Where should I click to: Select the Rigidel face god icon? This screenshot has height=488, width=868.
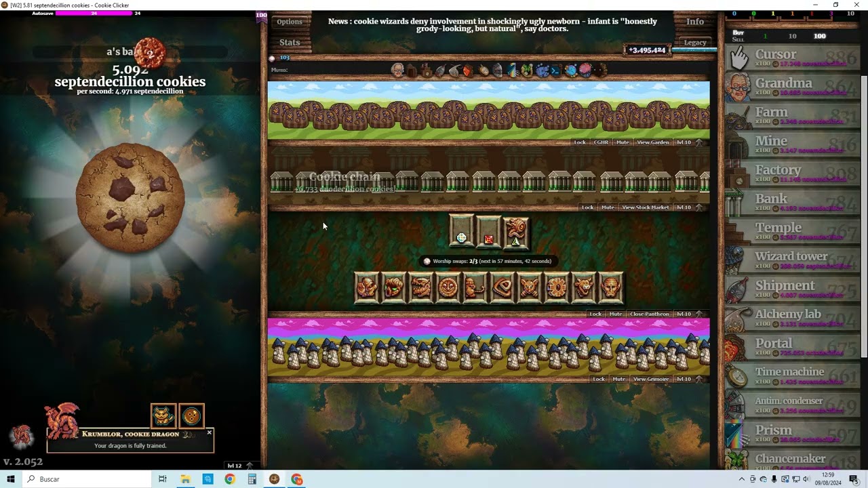tap(610, 287)
